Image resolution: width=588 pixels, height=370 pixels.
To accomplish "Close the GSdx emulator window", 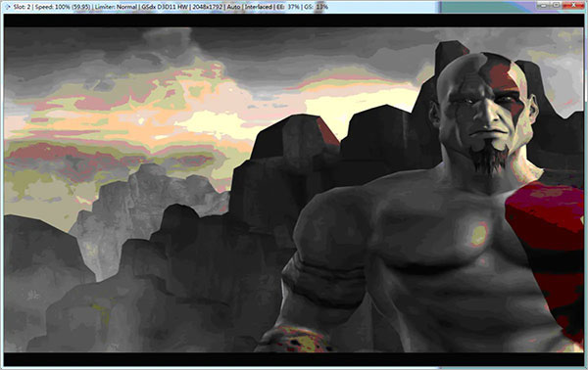I will click(573, 5).
